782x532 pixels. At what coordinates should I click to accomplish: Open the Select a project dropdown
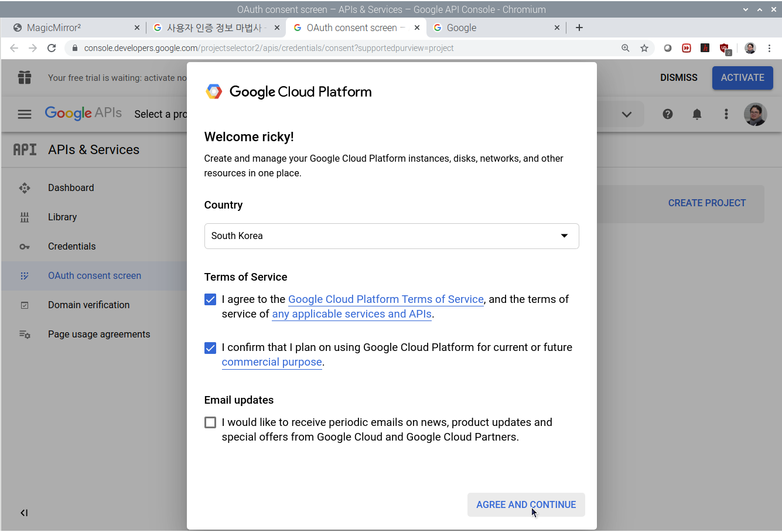pyautogui.click(x=161, y=114)
